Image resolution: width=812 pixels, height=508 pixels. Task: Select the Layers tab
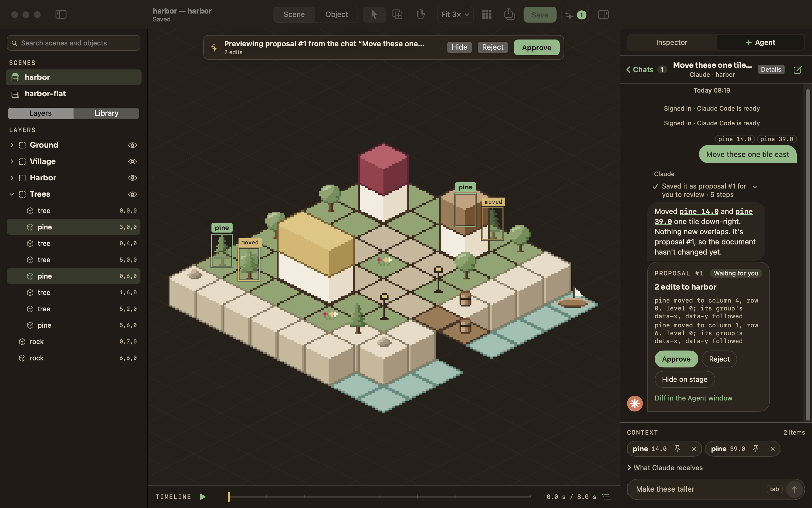41,113
